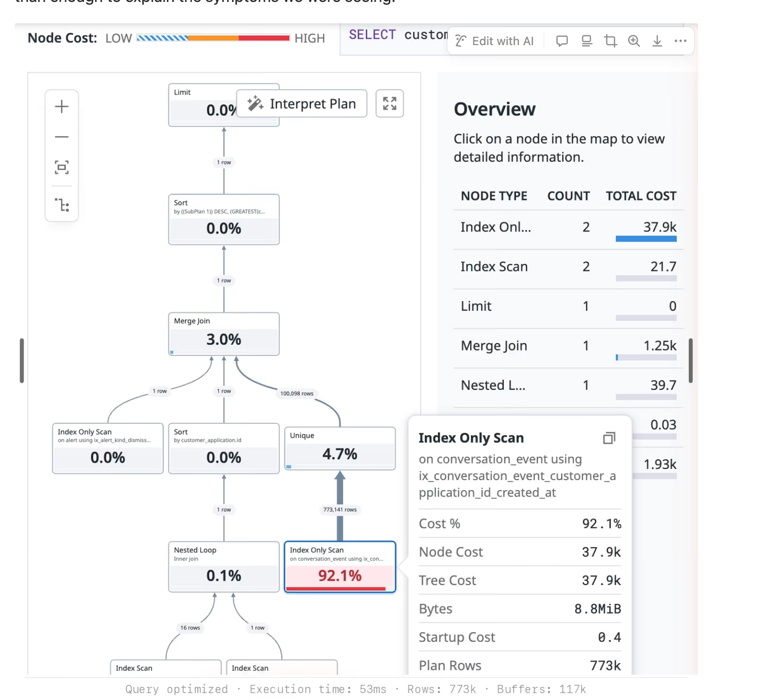Click the Cost % value 92.1%

(x=602, y=524)
